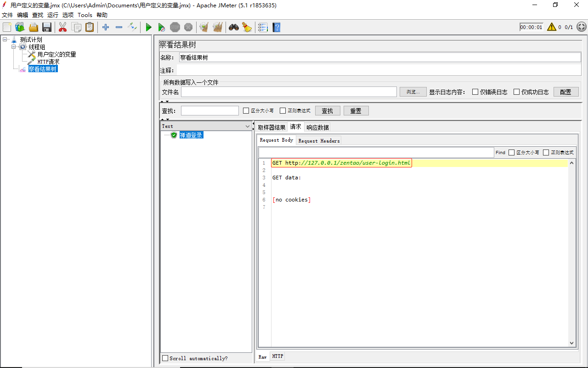
Task: Open the 选项 menu
Action: point(68,15)
